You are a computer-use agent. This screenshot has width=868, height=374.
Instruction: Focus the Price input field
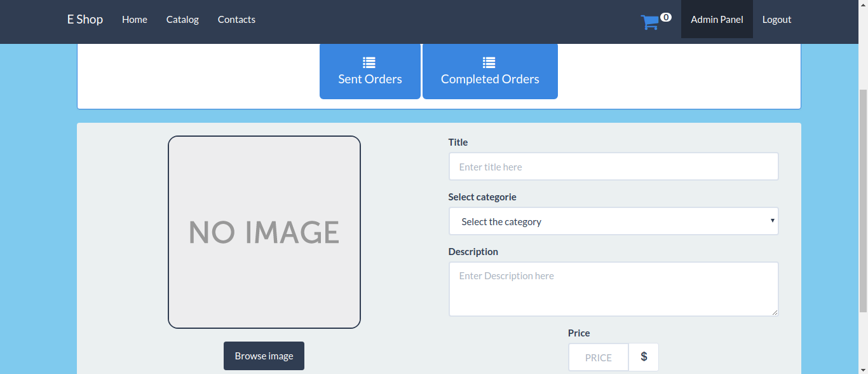[x=598, y=357]
